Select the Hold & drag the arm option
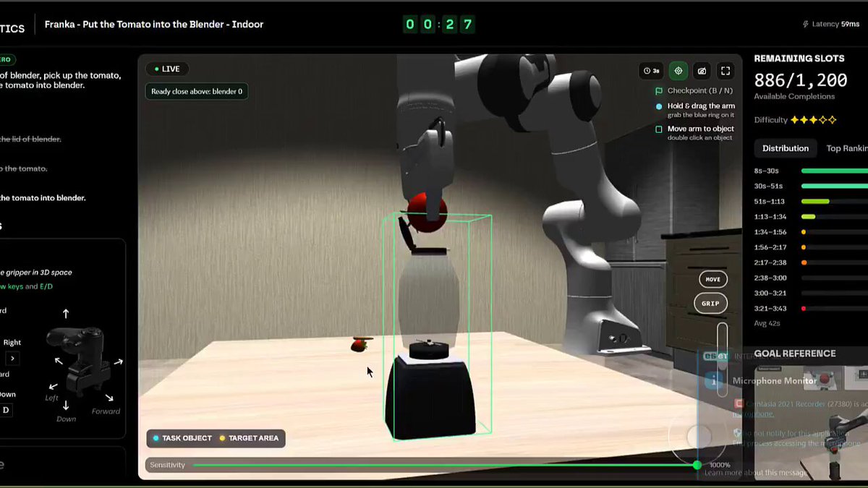This screenshot has height=488, width=868. [694, 110]
